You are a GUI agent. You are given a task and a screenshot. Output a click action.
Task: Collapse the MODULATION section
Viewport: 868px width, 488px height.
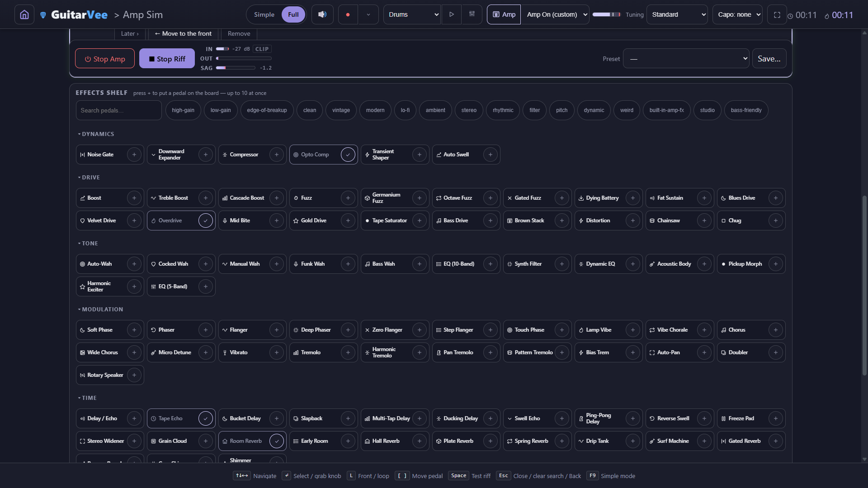coord(100,310)
